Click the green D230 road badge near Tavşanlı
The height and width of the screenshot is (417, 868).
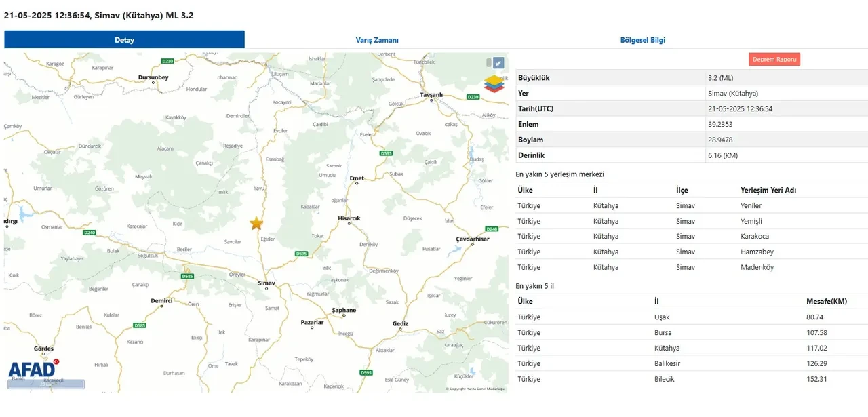(473, 97)
